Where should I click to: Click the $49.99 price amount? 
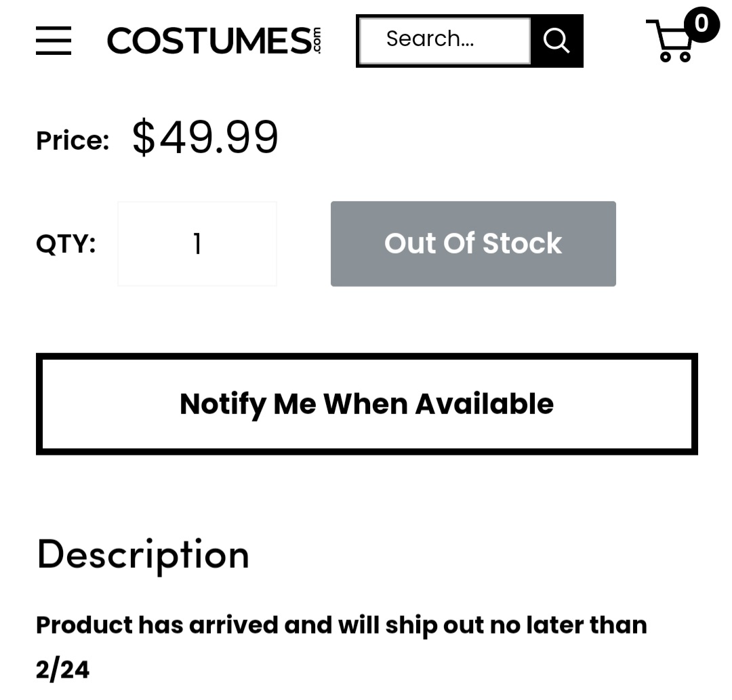pyautogui.click(x=205, y=137)
